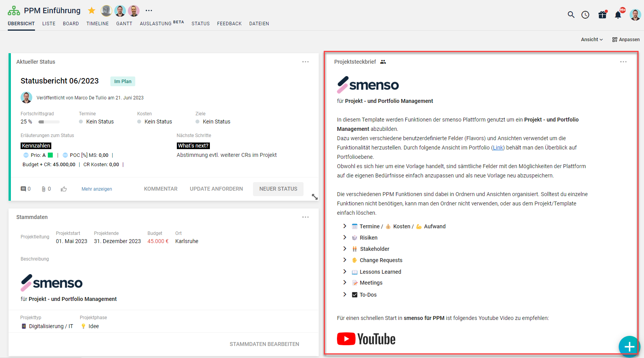The height and width of the screenshot is (358, 644).
Task: Switch to the Timeline tab
Action: click(98, 24)
